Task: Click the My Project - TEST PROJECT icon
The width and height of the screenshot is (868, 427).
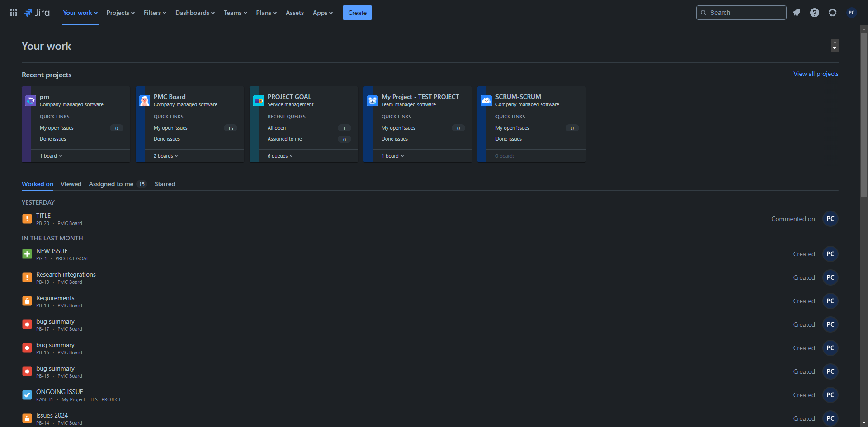Action: pyautogui.click(x=373, y=101)
